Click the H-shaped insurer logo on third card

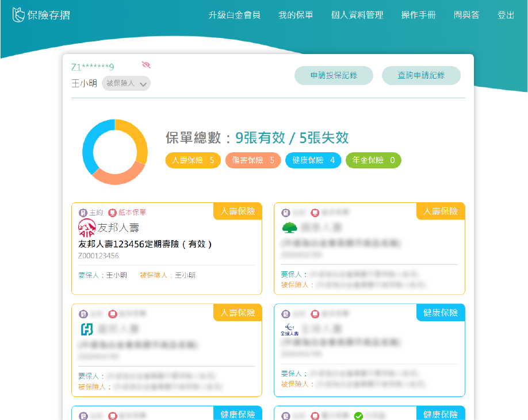coord(86,328)
